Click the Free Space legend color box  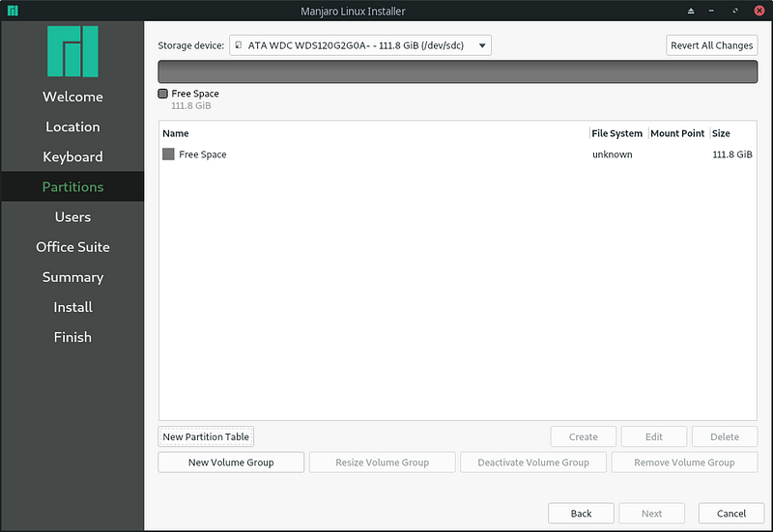coord(162,94)
